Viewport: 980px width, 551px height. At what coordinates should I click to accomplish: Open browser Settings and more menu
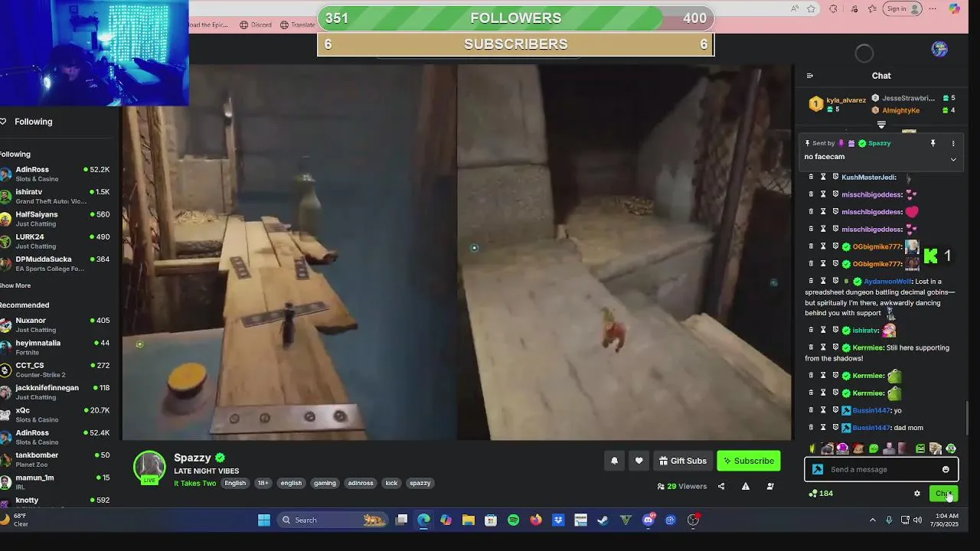click(x=933, y=8)
